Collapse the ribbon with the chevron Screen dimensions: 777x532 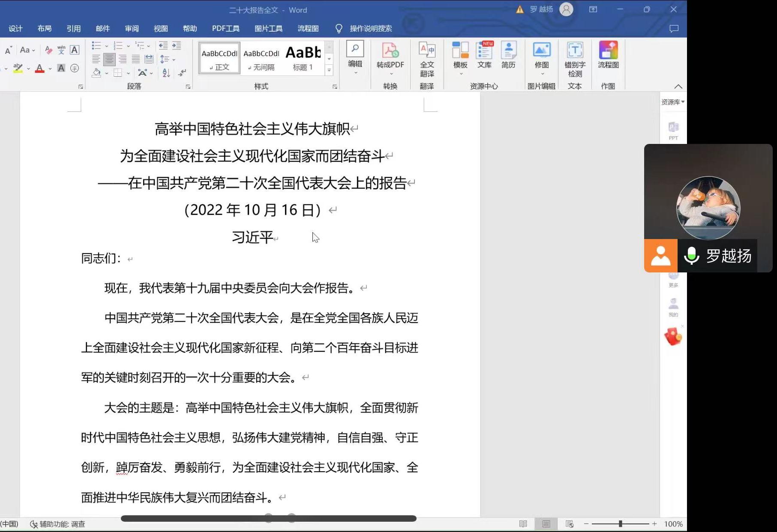coord(678,87)
